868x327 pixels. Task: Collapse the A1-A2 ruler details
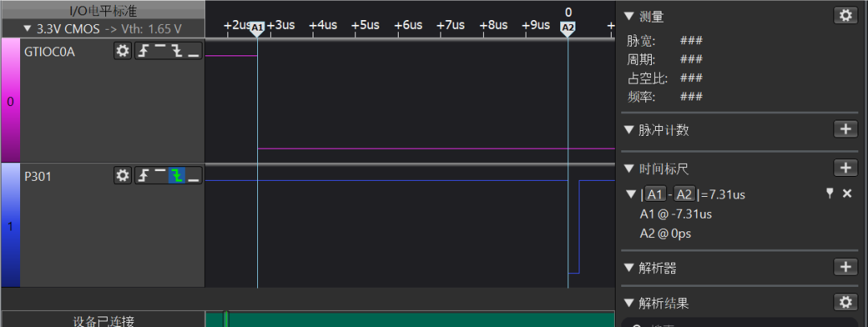631,194
